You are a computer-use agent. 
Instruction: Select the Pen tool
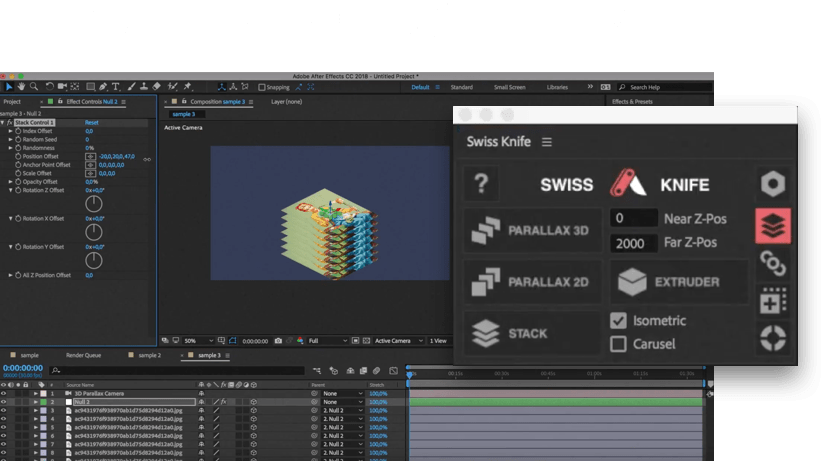103,87
